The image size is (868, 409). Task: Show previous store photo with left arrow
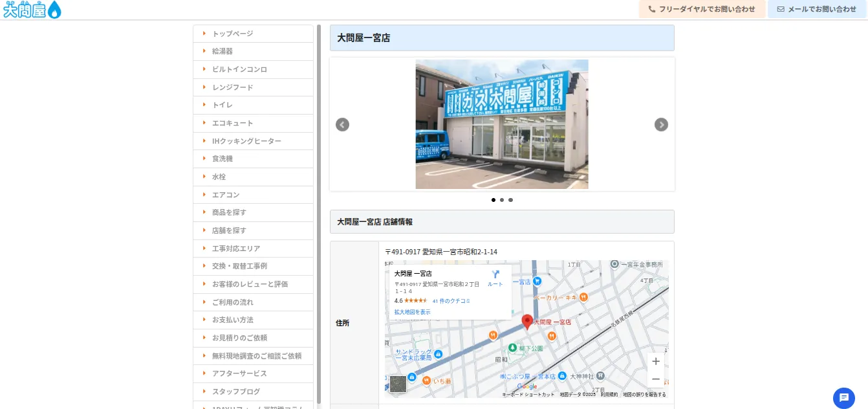(x=342, y=124)
